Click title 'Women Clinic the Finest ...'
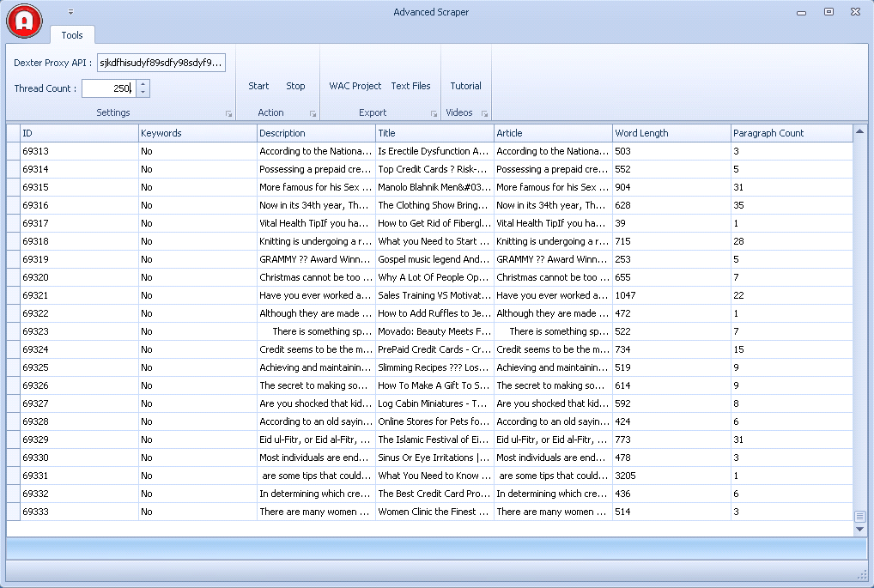Screen dimensions: 874x588 (x=434, y=512)
